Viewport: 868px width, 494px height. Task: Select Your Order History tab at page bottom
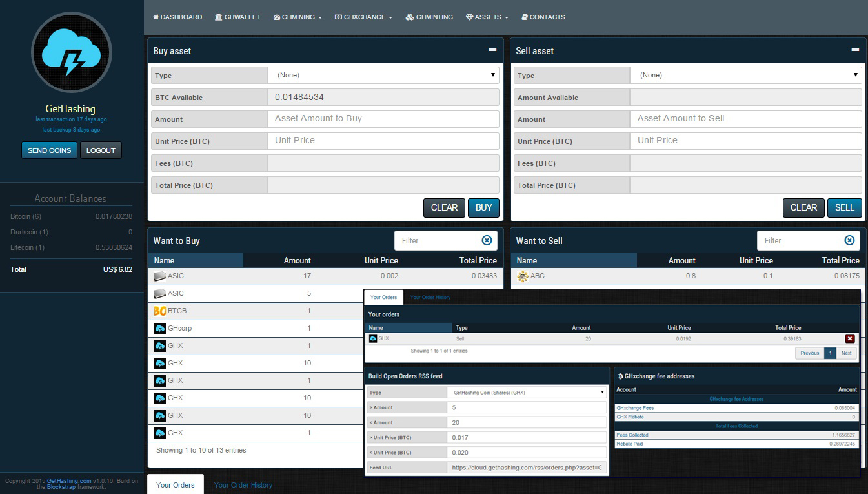tap(243, 484)
